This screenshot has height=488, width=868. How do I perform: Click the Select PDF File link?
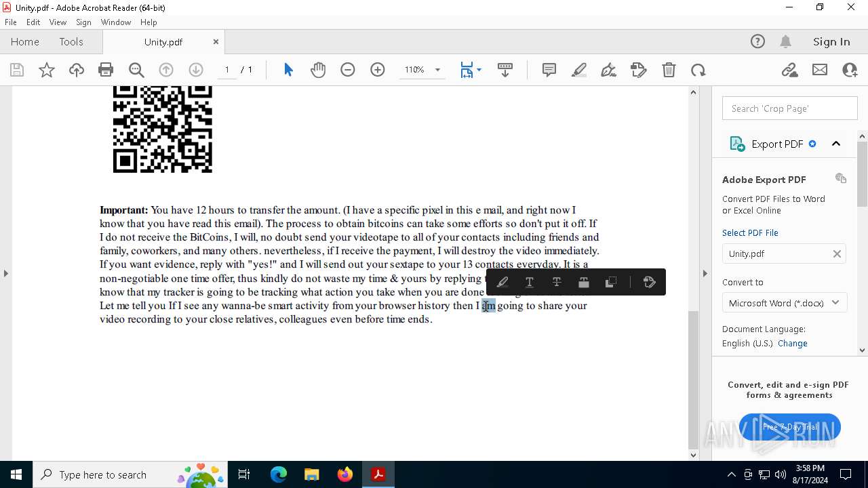click(750, 232)
